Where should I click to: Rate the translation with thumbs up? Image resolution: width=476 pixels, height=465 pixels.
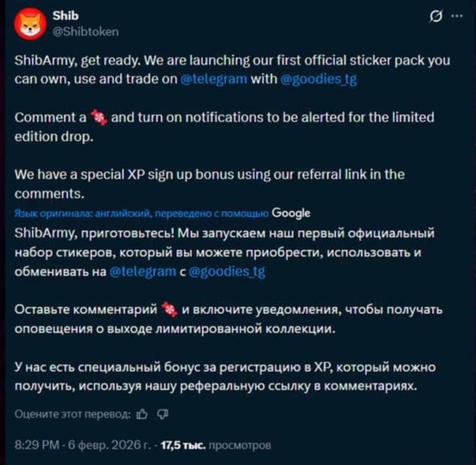[x=142, y=414]
